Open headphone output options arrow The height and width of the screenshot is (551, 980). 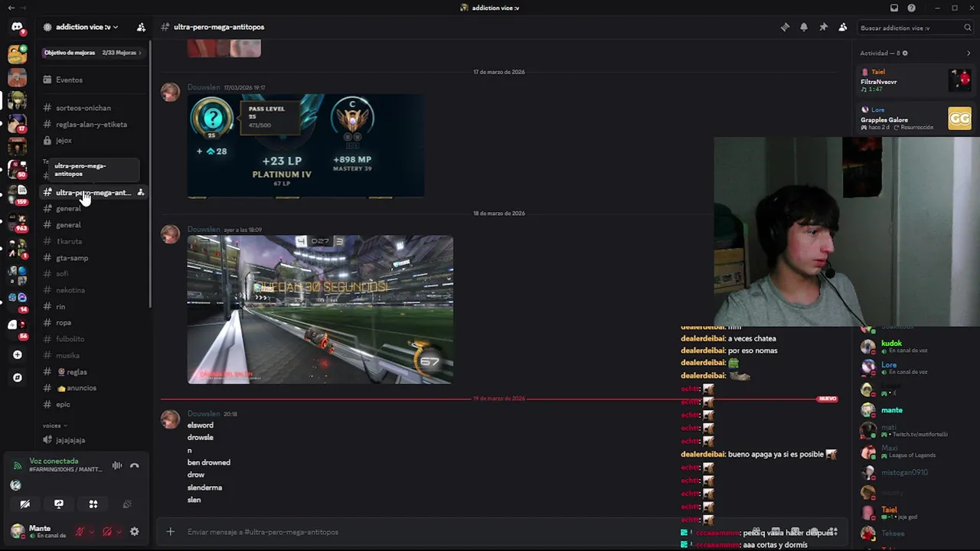[x=119, y=532]
